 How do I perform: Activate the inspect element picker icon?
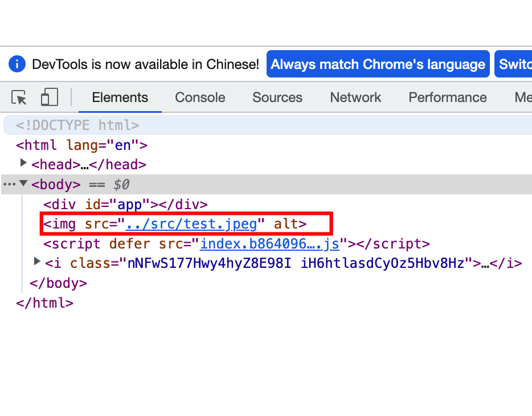(x=19, y=97)
